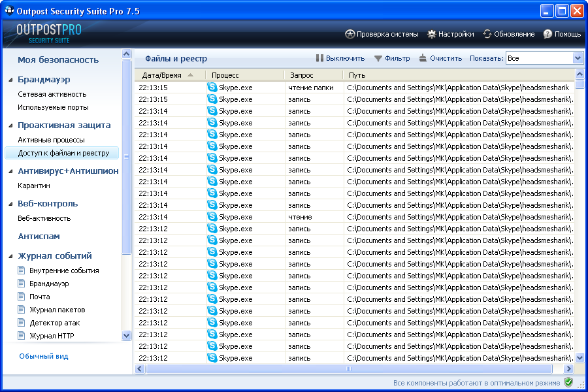Image resolution: width=588 pixels, height=392 pixels.
Task: Open Почта log entry
Action: [x=40, y=297]
